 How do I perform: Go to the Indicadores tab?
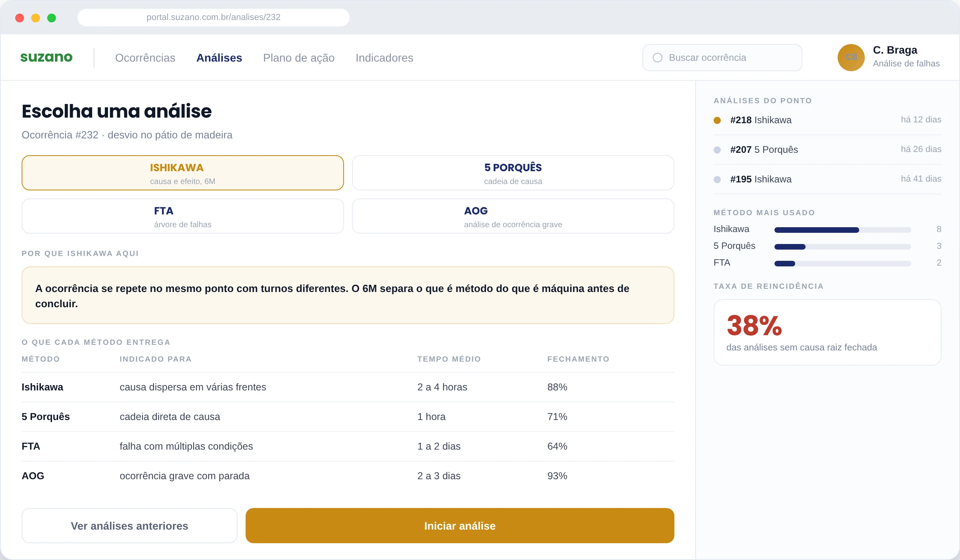(x=384, y=58)
